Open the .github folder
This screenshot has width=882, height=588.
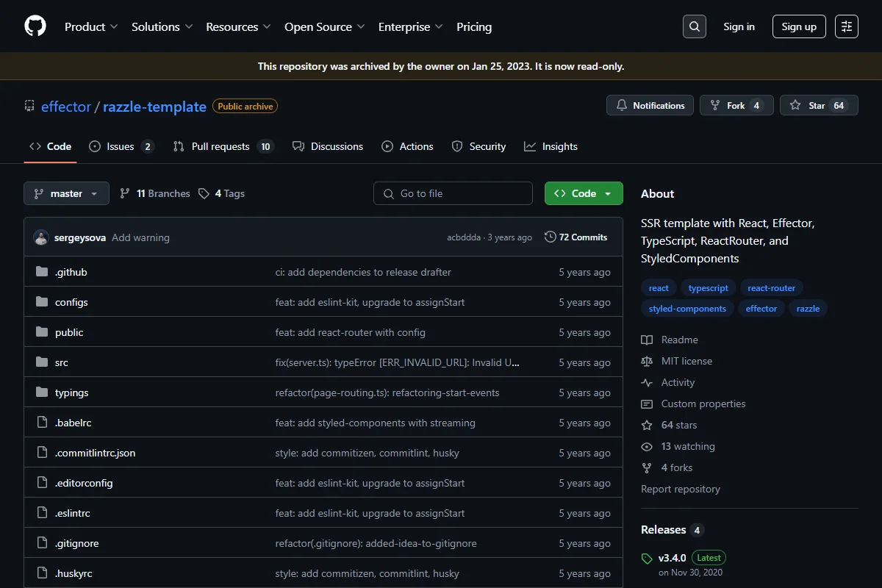71,272
